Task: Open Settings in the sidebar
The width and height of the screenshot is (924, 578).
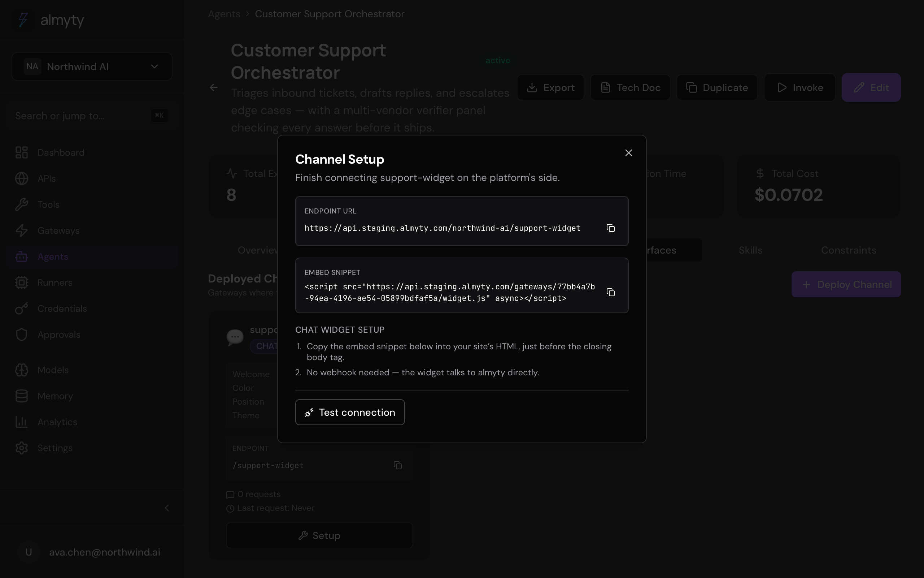Action: (x=92, y=448)
